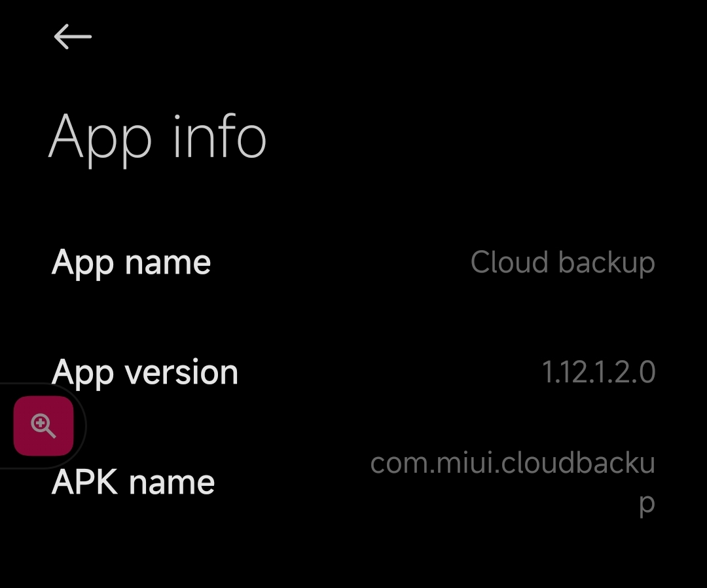Tap the red magnifier zoom button

(43, 426)
